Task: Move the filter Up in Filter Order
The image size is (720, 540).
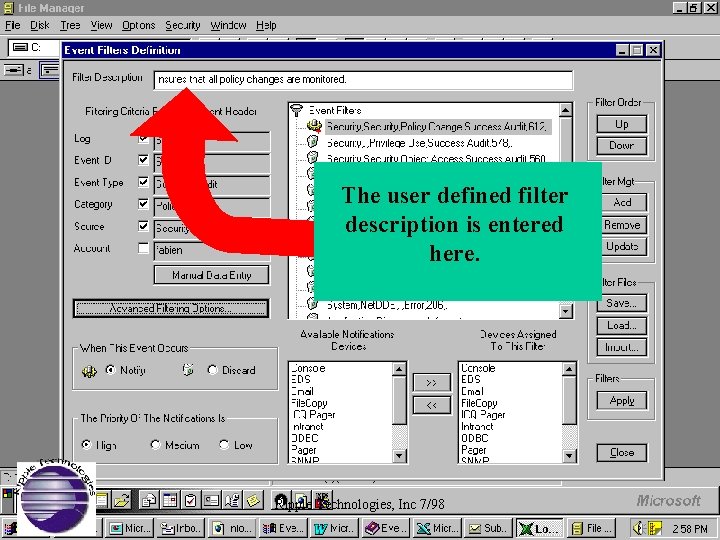Action: (622, 124)
